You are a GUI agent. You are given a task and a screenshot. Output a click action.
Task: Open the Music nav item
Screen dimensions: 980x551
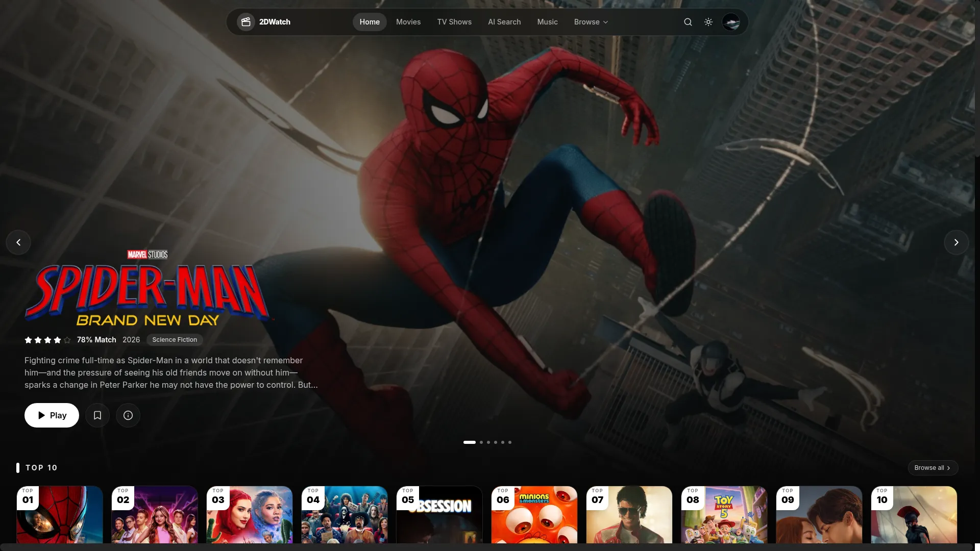point(547,22)
